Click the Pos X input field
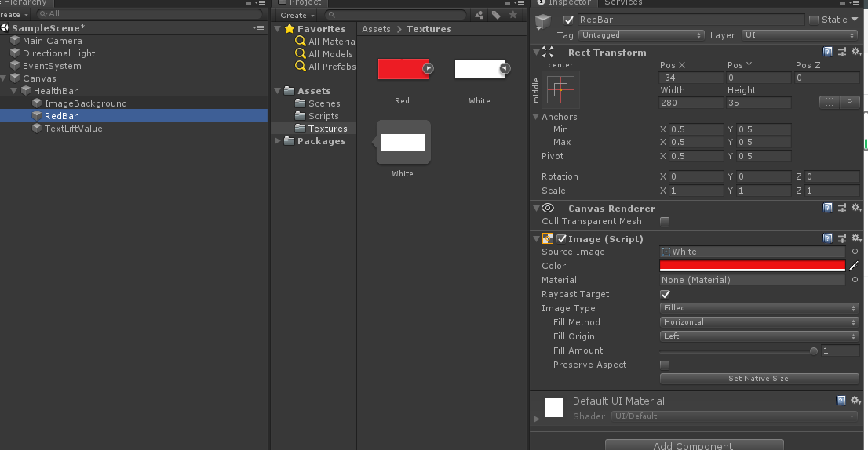Viewport: 868px width, 450px height. click(x=691, y=78)
